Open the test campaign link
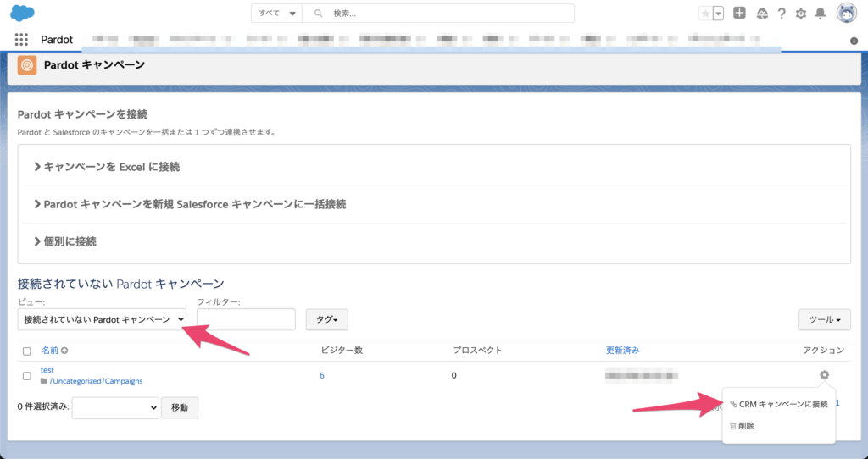This screenshot has height=459, width=868. 47,370
